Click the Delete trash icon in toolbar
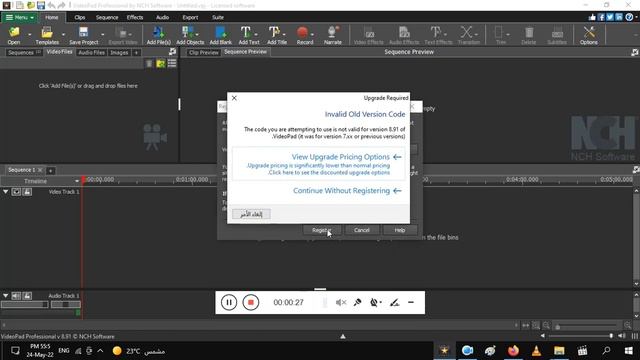 [529, 32]
